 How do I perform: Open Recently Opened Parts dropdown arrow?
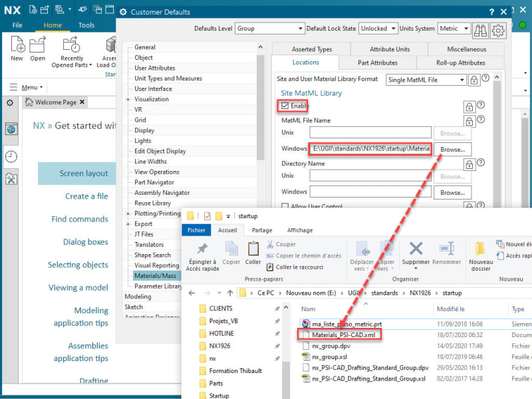(x=90, y=65)
